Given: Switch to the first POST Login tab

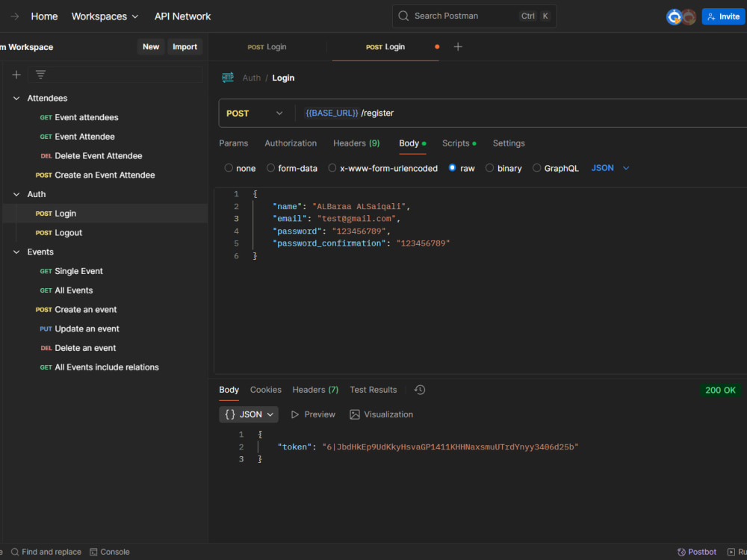Looking at the screenshot, I should pos(267,46).
